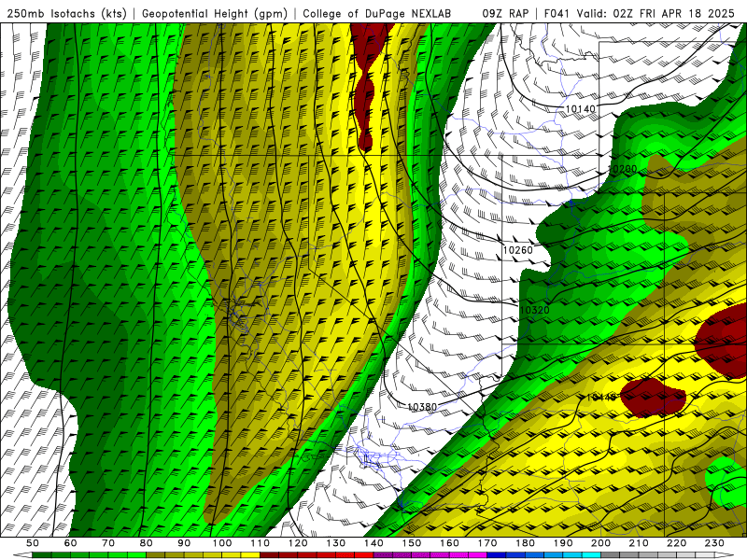Click the 200 value on the legend
The height and width of the screenshot is (560, 747).
pos(600,543)
